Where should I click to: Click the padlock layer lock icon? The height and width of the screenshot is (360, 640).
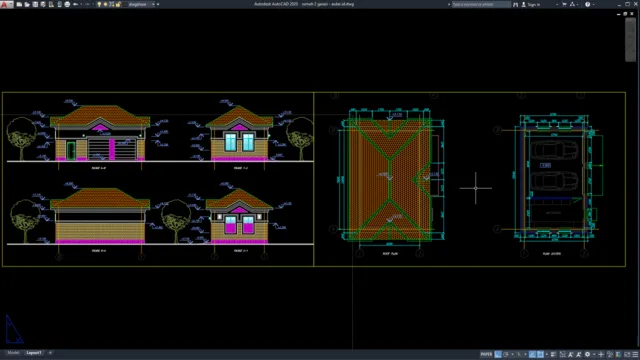118,4
